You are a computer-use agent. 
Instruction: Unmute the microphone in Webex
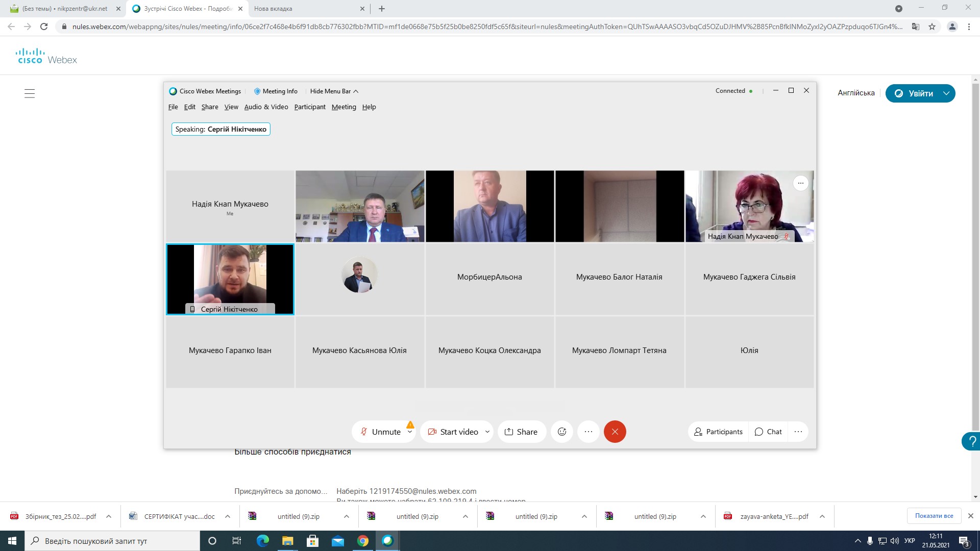(x=381, y=432)
